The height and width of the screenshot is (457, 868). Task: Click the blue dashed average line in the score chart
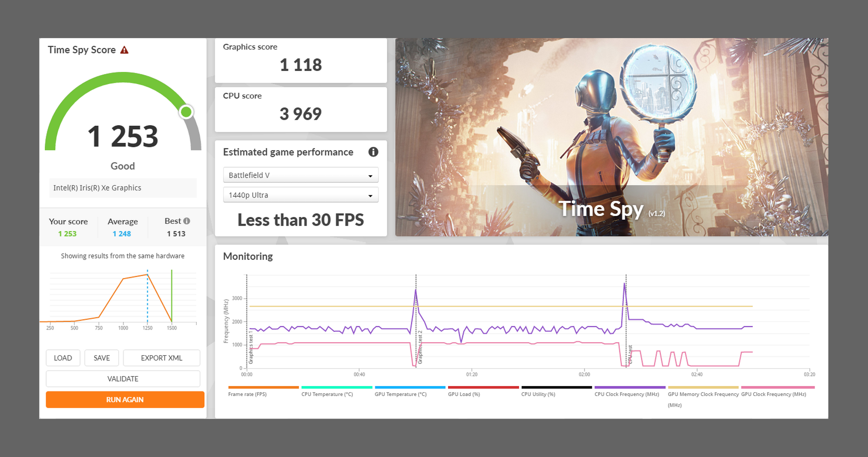147,296
